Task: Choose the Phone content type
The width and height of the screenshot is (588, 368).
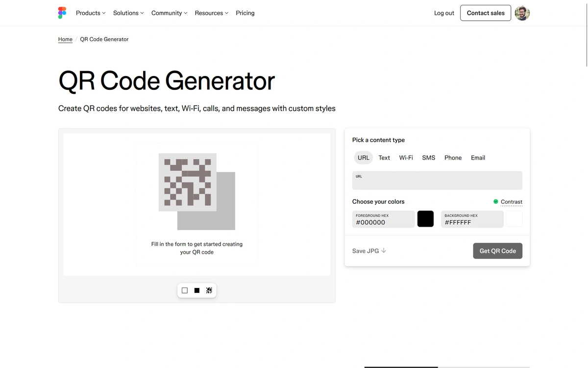Action: (x=453, y=158)
